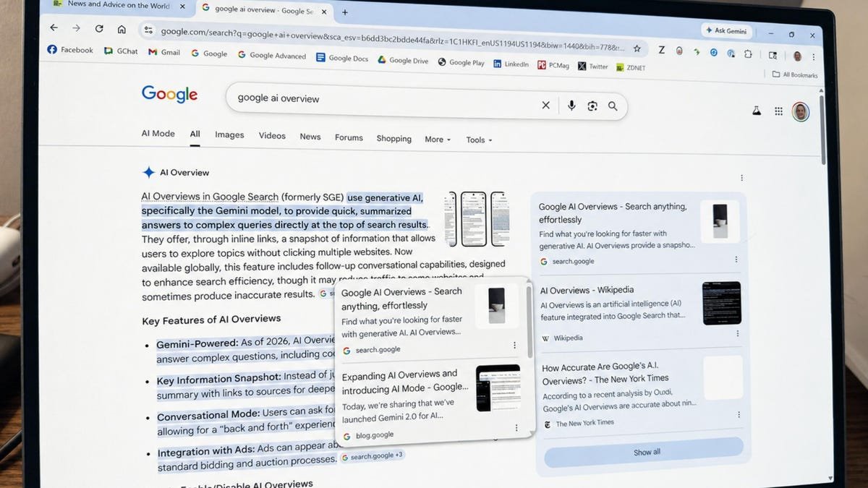Open the Facebook bookmark
The width and height of the screenshot is (868, 488).
(70, 50)
